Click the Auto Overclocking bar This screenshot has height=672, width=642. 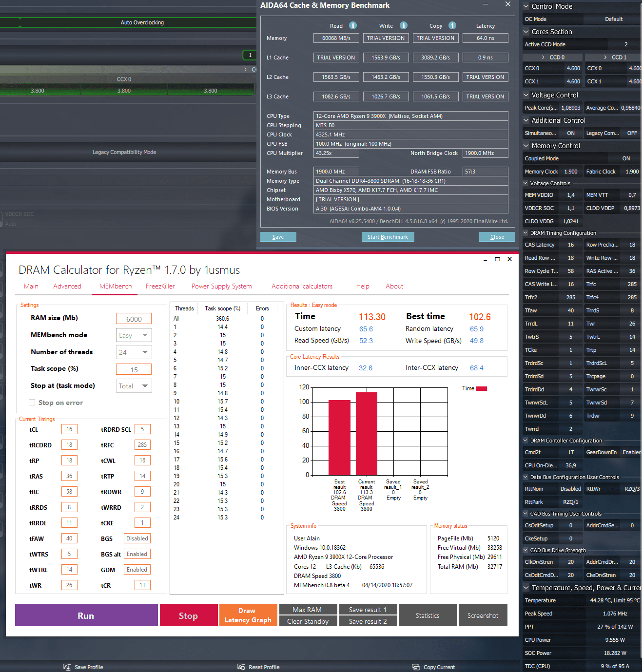pyautogui.click(x=128, y=22)
